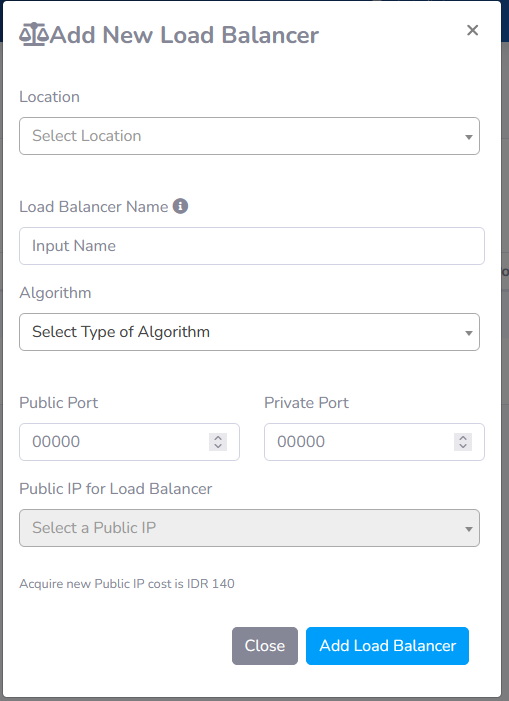This screenshot has width=509, height=701.
Task: Decrease the Public Port value with down arrow
Action: pos(218,446)
